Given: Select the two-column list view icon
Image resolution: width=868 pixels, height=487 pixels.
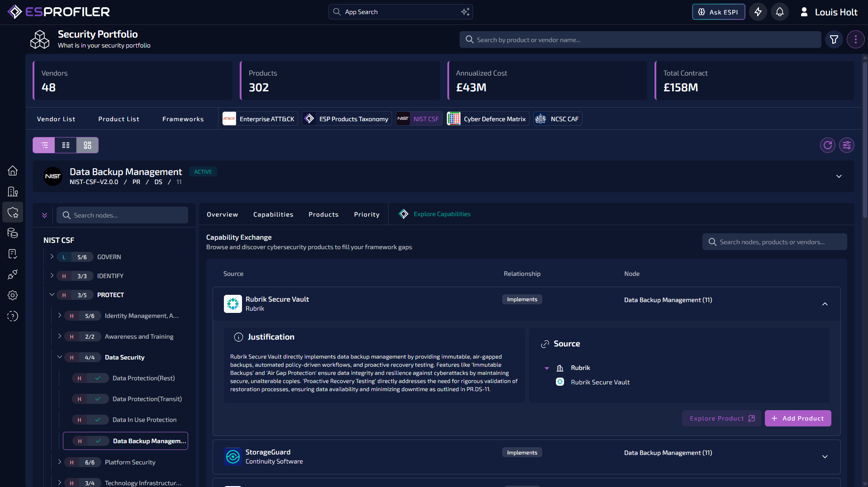Looking at the screenshot, I should pos(66,145).
